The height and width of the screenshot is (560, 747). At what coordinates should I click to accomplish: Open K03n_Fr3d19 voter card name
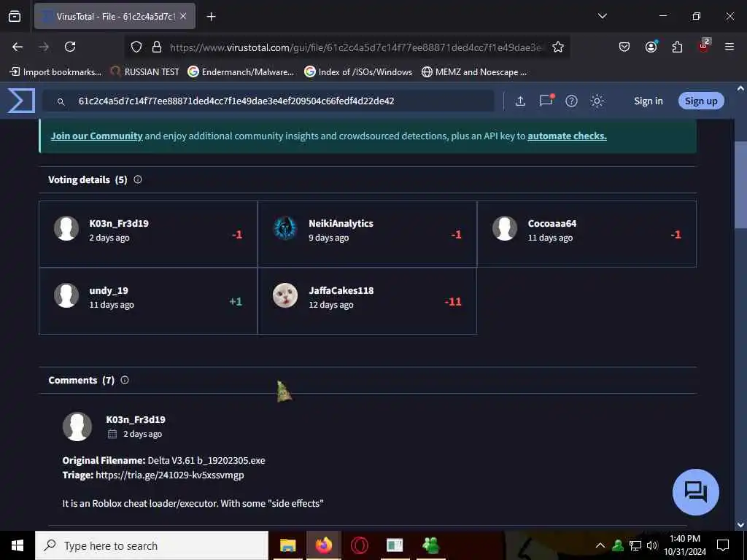(x=119, y=223)
